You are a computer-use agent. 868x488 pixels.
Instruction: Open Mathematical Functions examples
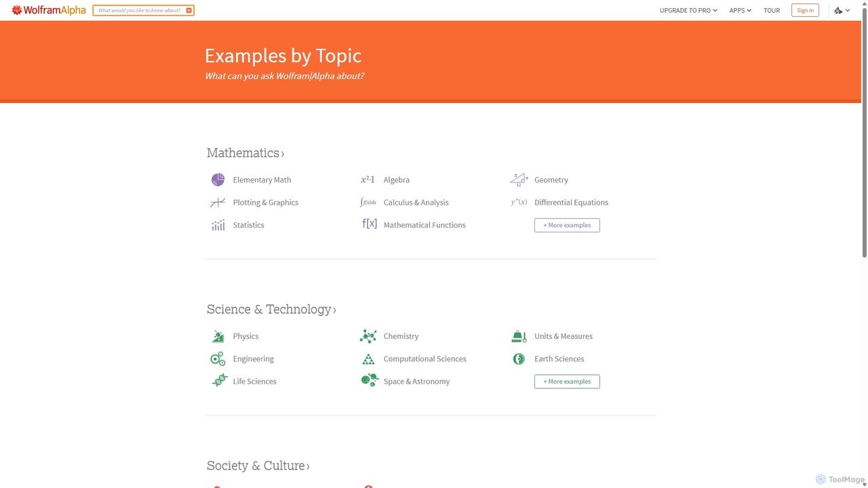point(425,225)
